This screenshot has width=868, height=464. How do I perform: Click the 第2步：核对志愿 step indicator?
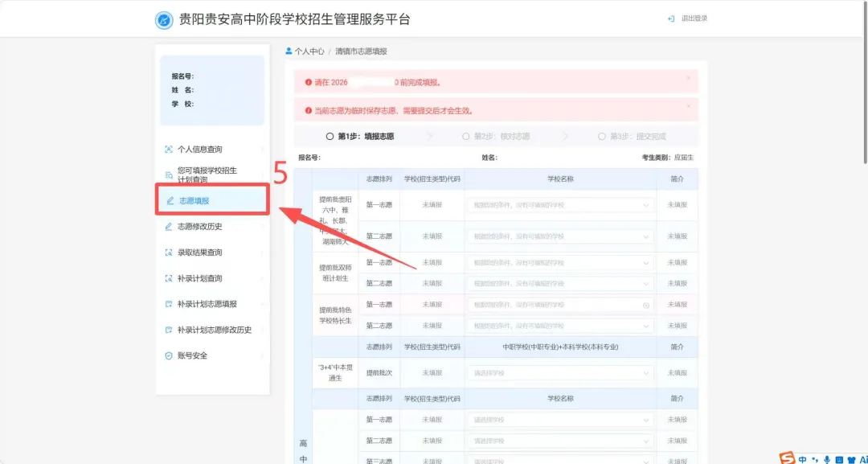click(x=495, y=136)
